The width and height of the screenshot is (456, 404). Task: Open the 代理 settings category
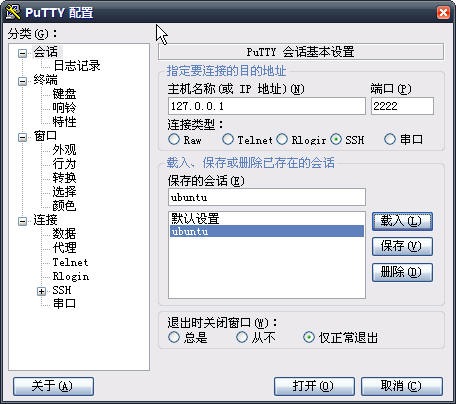(64, 248)
